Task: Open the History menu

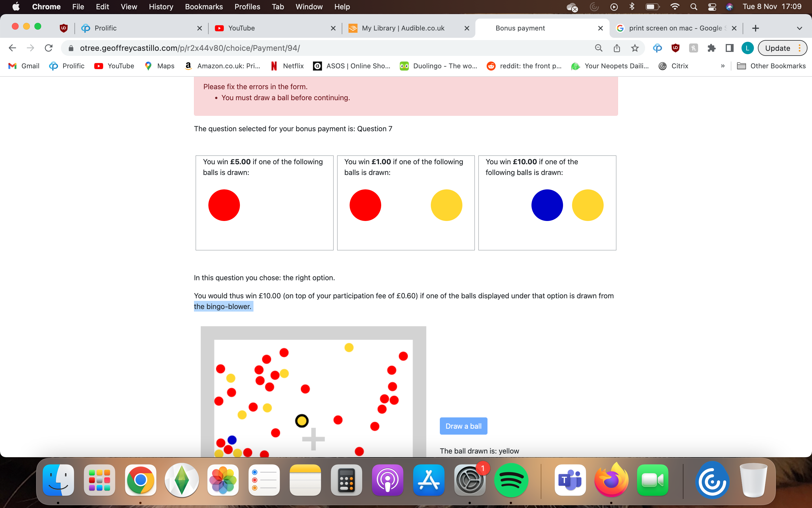Action: point(161,7)
